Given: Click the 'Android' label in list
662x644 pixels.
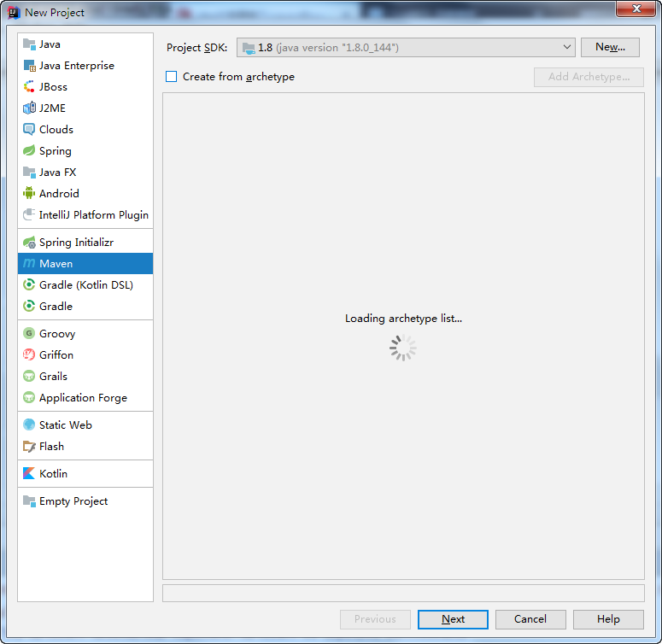Looking at the screenshot, I should [x=59, y=193].
